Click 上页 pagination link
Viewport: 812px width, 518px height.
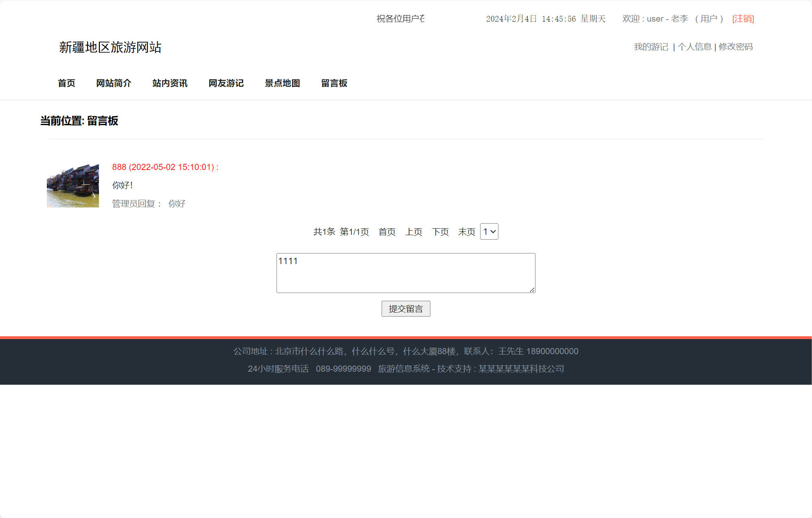(x=413, y=232)
